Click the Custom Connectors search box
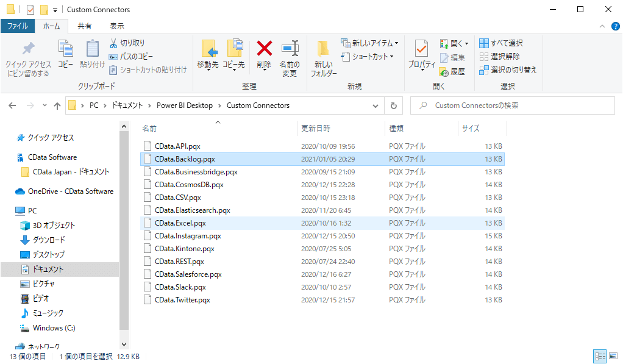This screenshot has width=623, height=364. coord(513,105)
